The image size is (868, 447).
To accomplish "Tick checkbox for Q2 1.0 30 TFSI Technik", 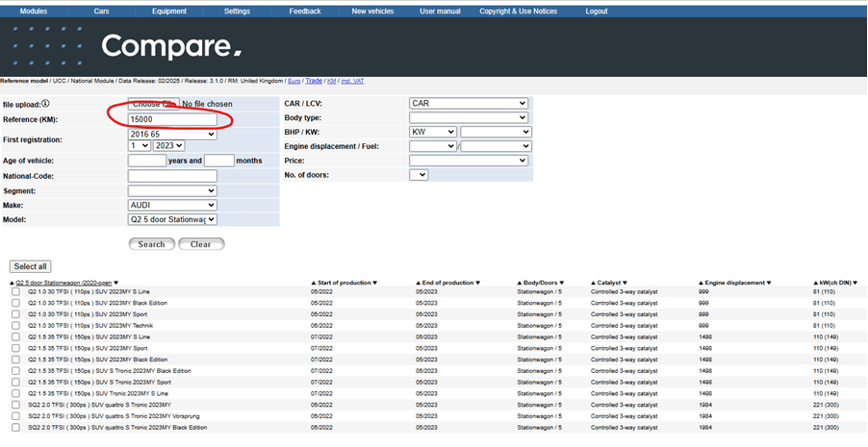I will pyautogui.click(x=15, y=326).
